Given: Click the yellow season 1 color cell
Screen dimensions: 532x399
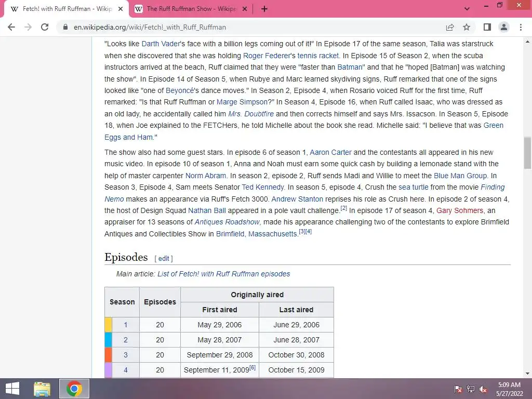Looking at the screenshot, I should tap(108, 325).
